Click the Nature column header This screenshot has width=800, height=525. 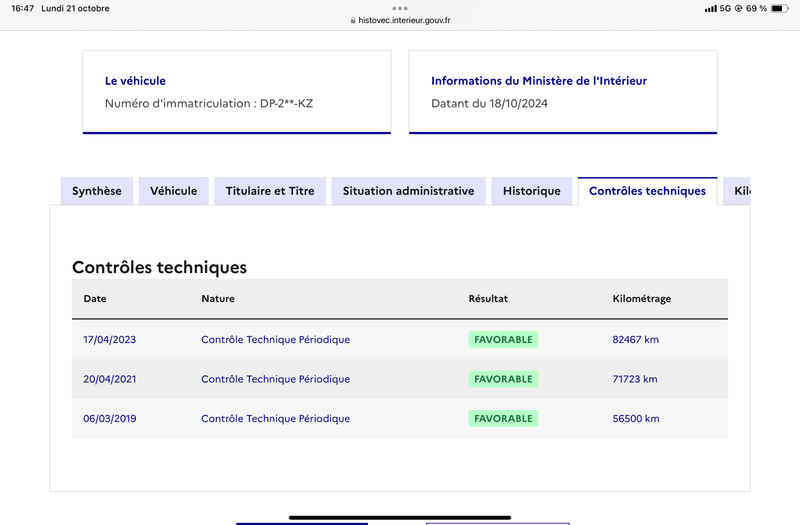(x=218, y=298)
